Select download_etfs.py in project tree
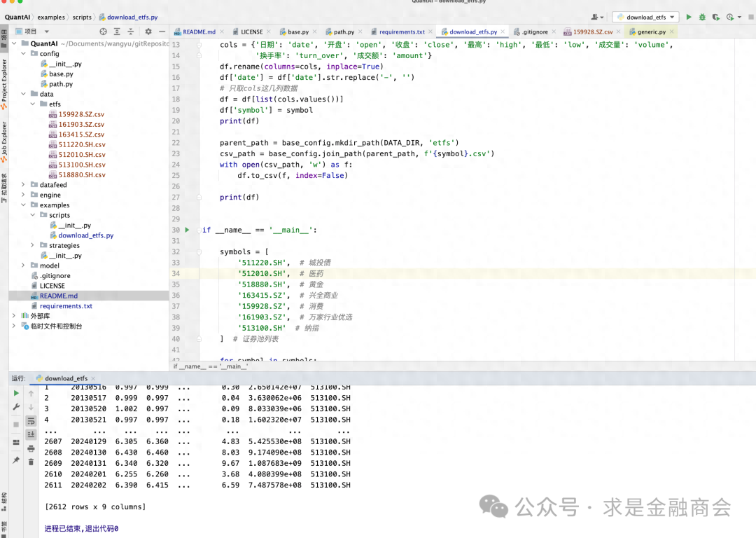Screen dimensions: 756x538 [x=86, y=235]
